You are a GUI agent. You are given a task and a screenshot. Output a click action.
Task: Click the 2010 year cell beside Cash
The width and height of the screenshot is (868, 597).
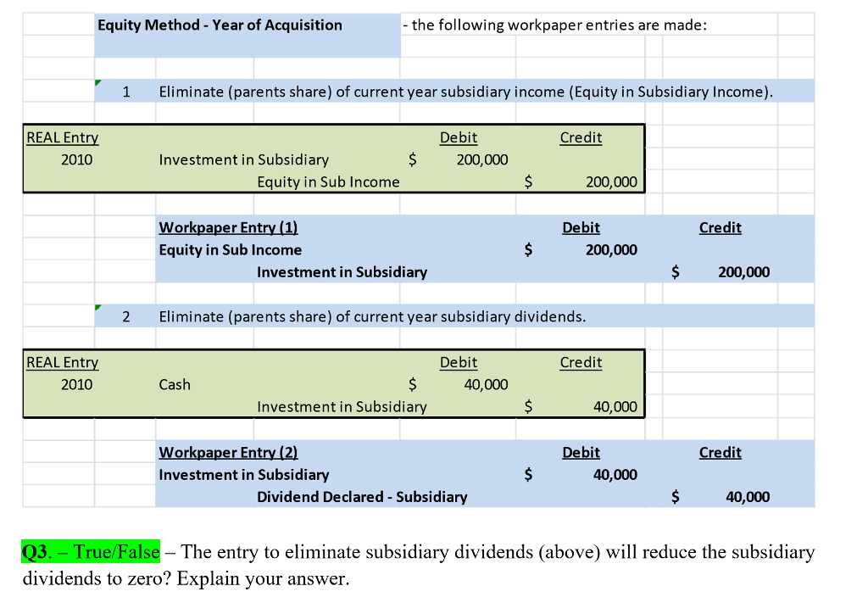point(76,385)
